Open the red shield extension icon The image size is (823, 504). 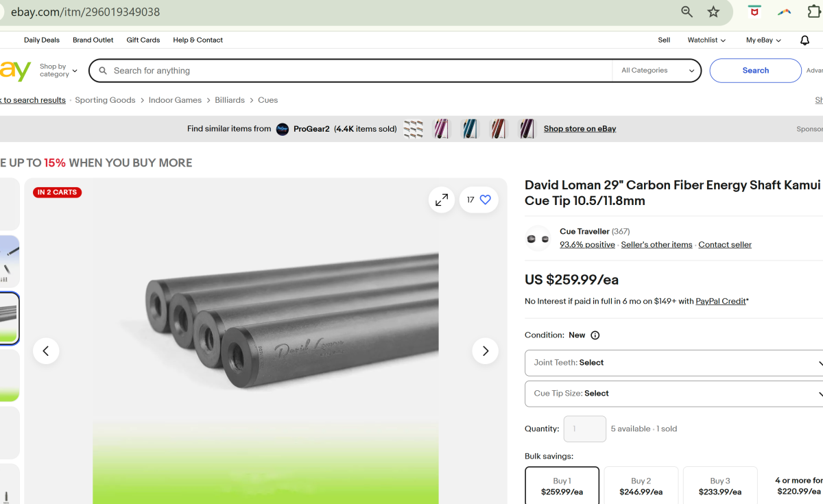754,12
